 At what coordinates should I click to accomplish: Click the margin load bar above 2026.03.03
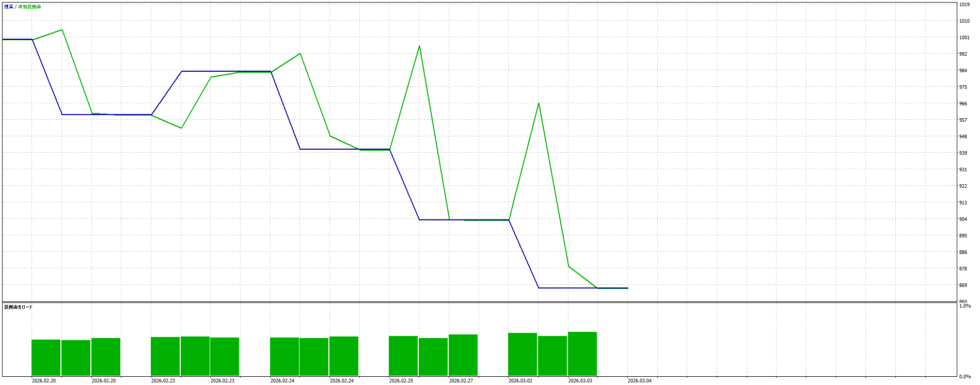pyautogui.click(x=582, y=354)
